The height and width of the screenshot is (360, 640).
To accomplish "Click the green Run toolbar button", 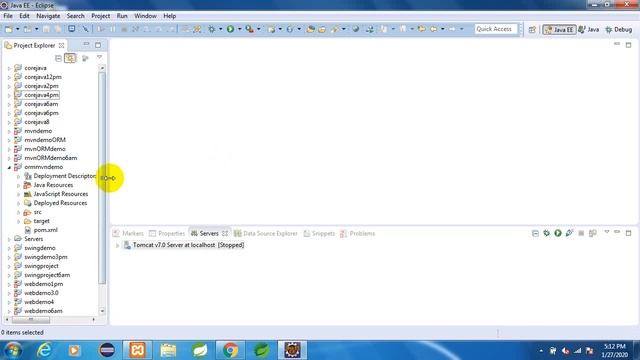I will click(x=230, y=29).
